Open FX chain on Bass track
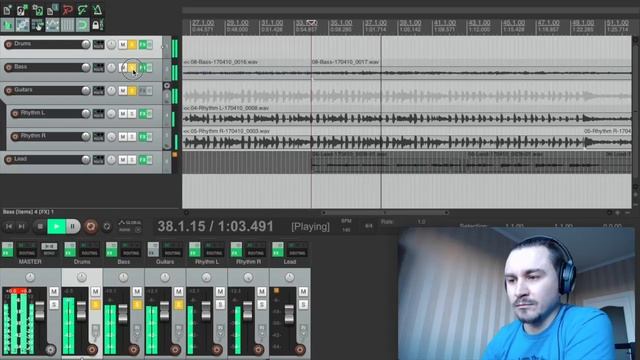This screenshot has height=360, width=640. 143,67
